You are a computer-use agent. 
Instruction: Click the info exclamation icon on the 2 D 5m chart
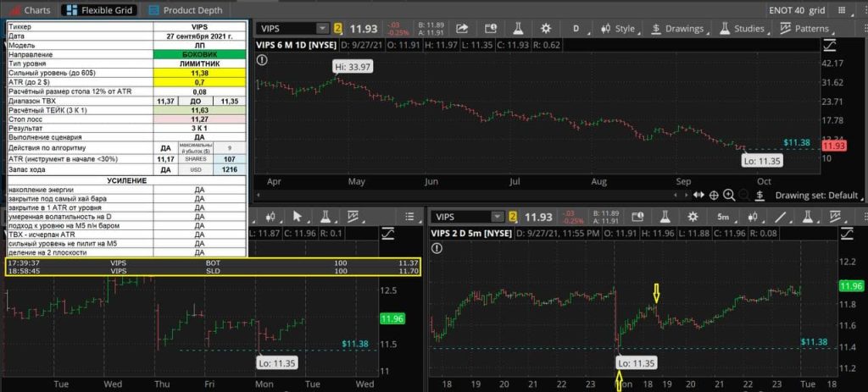point(437,248)
